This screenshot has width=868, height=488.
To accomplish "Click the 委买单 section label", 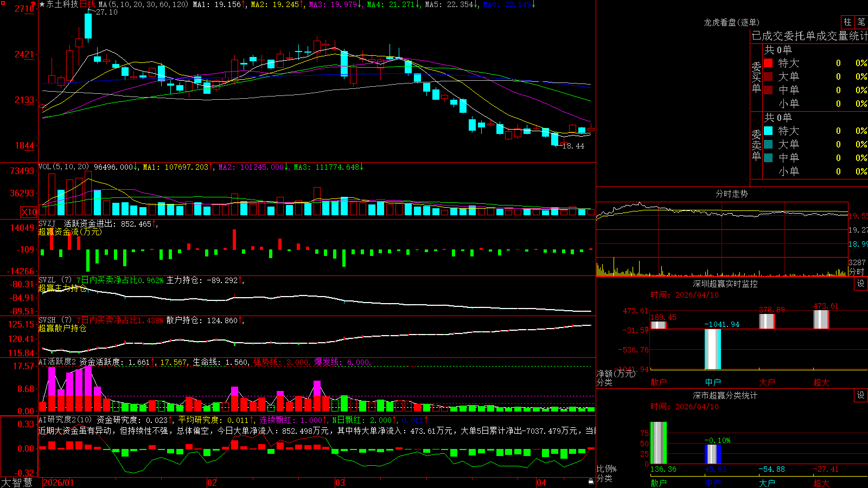I will pos(756,77).
